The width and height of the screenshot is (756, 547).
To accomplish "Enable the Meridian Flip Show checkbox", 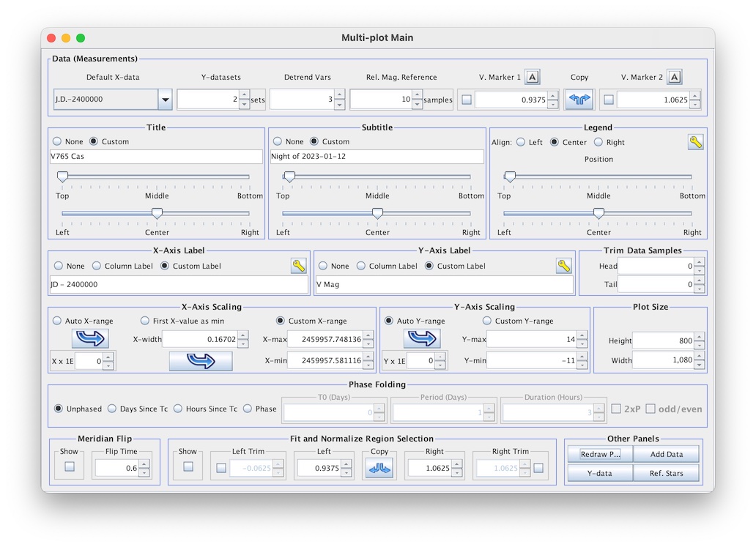I will click(70, 466).
